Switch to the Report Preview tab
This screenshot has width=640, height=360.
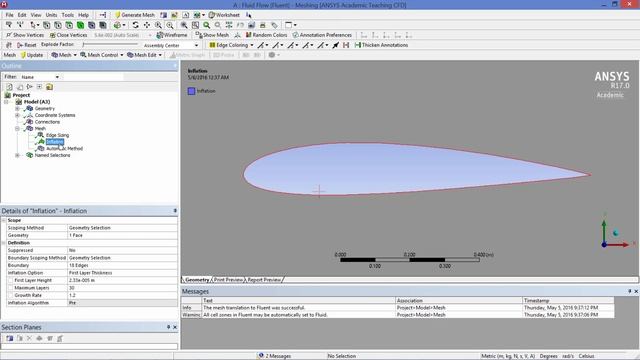point(264,280)
